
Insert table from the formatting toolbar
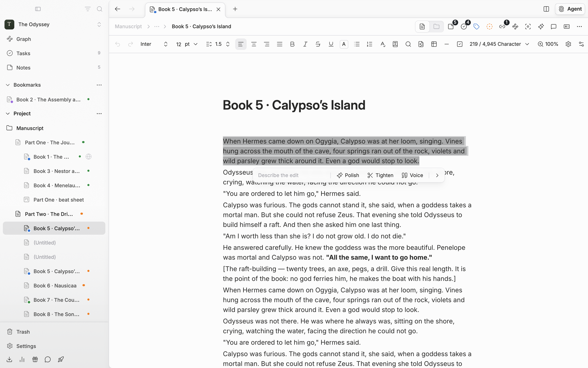(x=434, y=44)
